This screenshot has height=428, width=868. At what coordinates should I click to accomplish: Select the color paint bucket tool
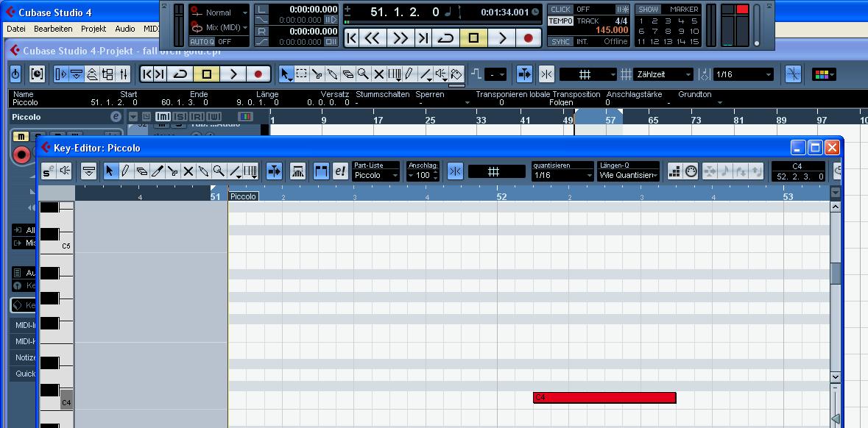click(x=456, y=74)
